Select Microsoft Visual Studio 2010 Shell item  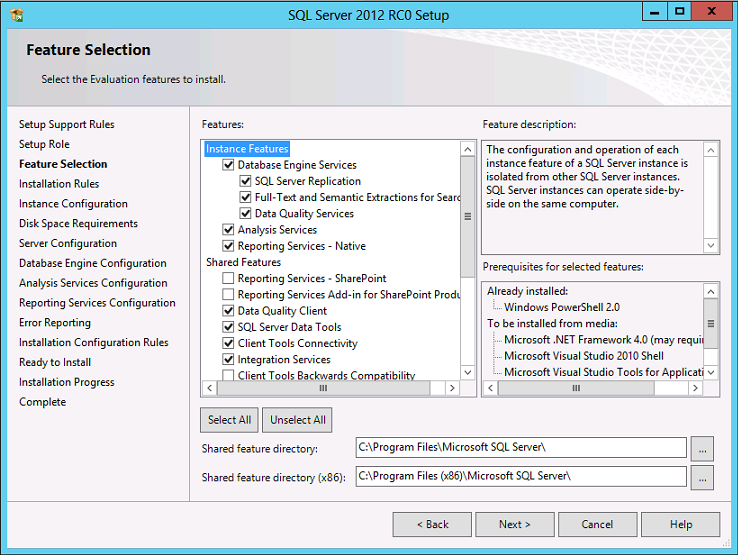(x=584, y=356)
